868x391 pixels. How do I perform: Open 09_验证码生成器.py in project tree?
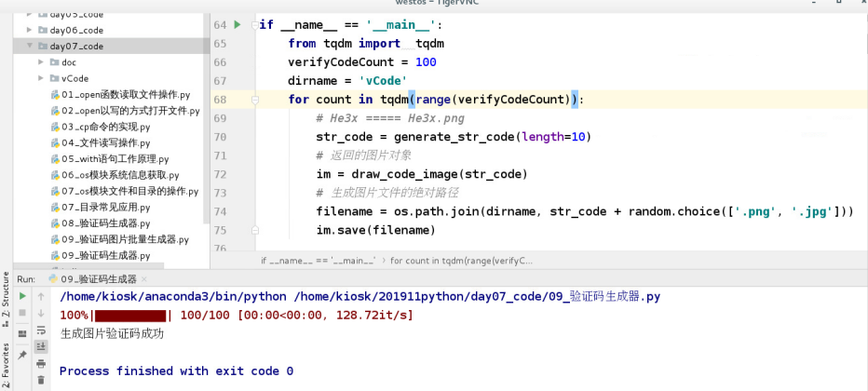(x=106, y=255)
